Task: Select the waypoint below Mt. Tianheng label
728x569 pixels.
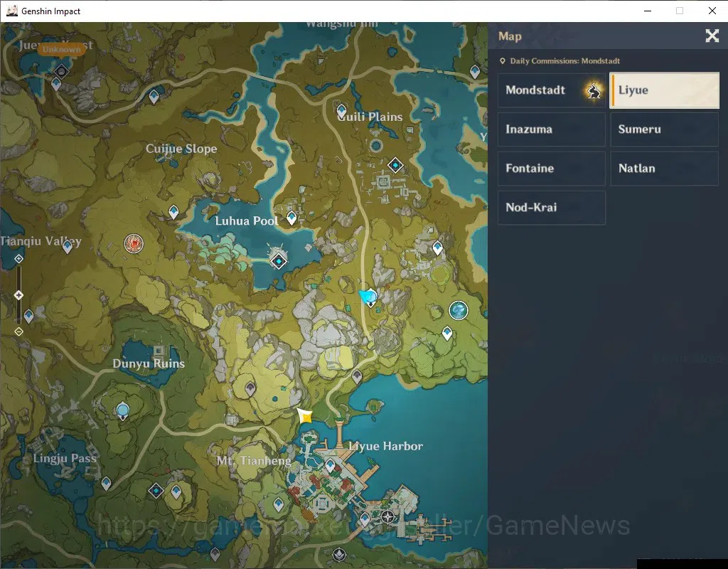Action: pyautogui.click(x=279, y=504)
